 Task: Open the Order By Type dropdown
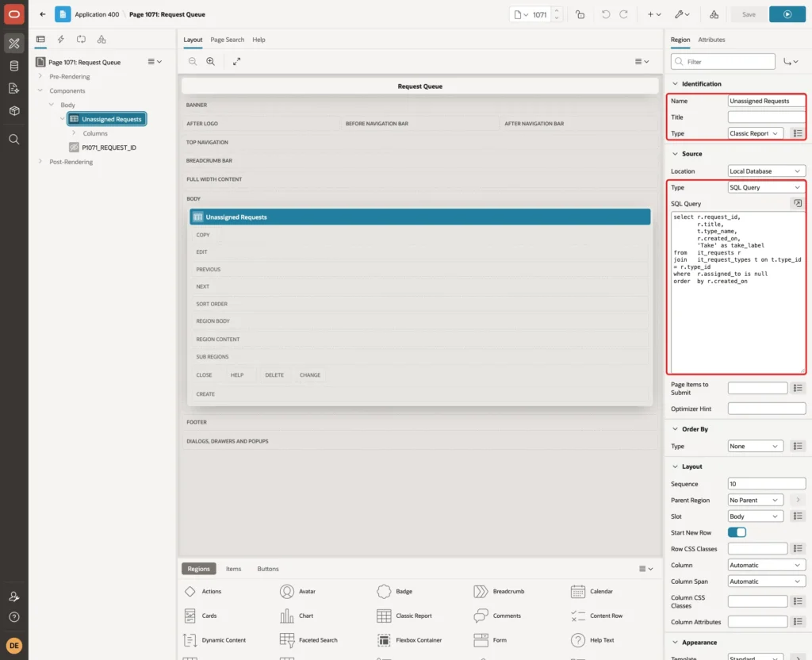point(755,446)
